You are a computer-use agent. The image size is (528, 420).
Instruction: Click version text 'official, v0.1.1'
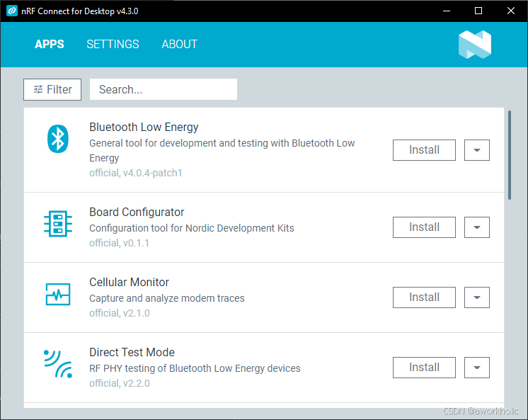(x=119, y=243)
